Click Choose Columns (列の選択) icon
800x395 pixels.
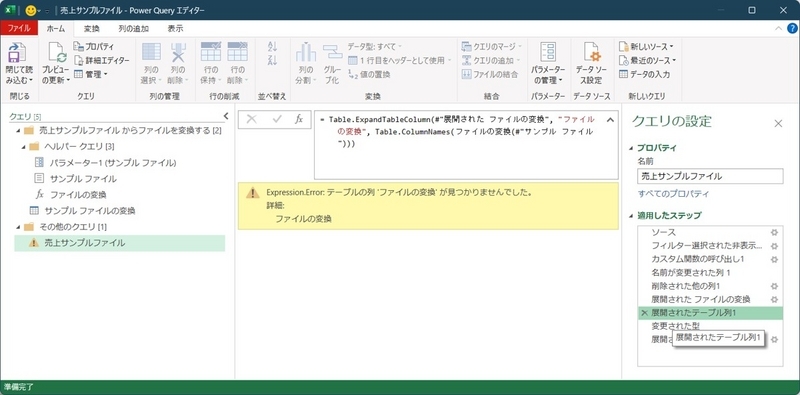click(x=151, y=52)
